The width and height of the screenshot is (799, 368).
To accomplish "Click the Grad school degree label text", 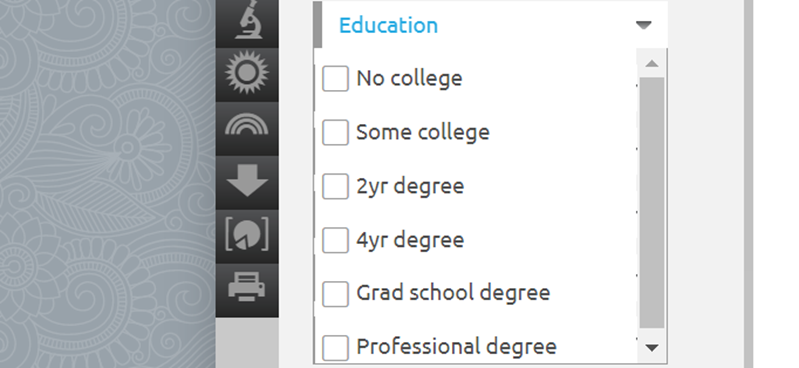I will click(453, 293).
